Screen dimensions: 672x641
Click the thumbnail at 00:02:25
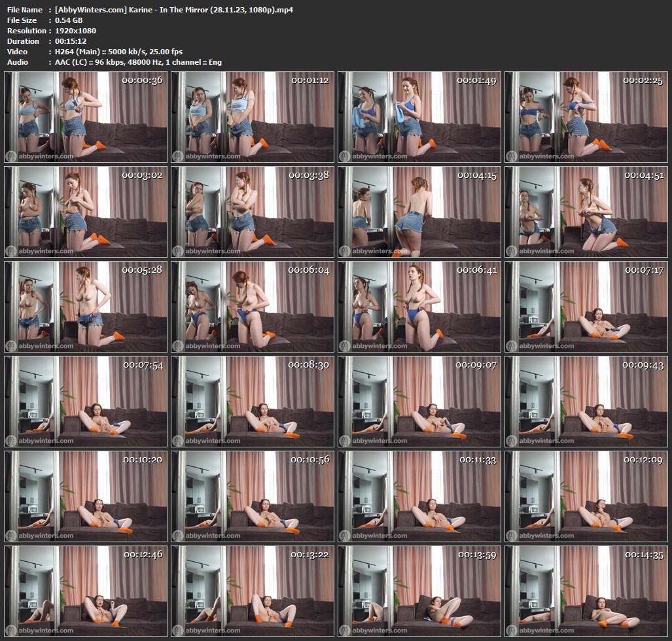586,117
